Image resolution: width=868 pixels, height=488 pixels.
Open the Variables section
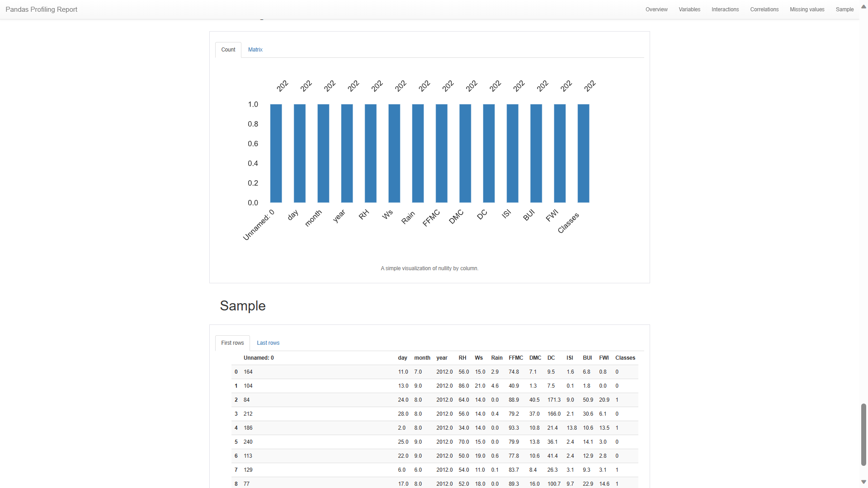pyautogui.click(x=689, y=9)
